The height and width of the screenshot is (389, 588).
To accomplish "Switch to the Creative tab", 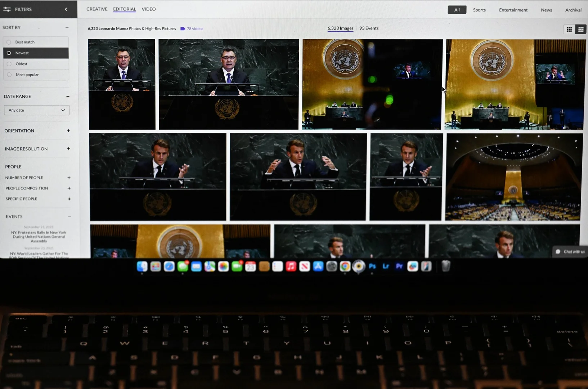I will (97, 9).
